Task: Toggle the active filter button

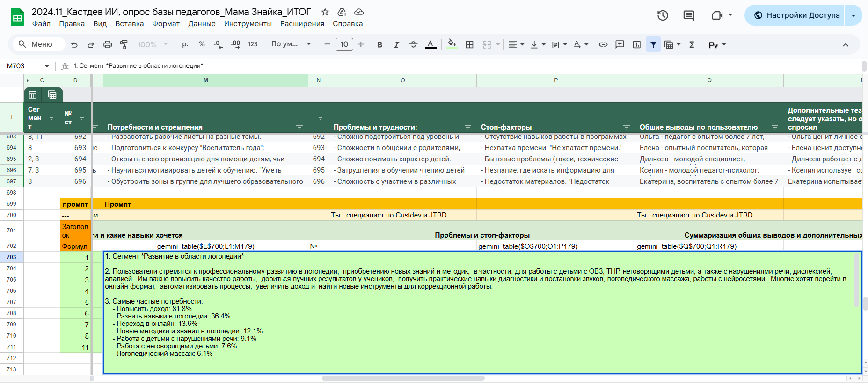Action: (x=653, y=44)
